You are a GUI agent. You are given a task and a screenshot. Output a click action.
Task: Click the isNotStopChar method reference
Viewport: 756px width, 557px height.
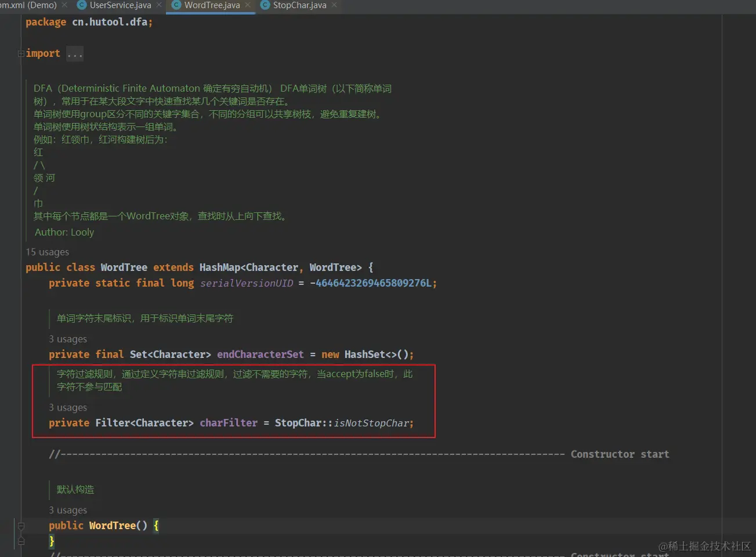(x=371, y=423)
